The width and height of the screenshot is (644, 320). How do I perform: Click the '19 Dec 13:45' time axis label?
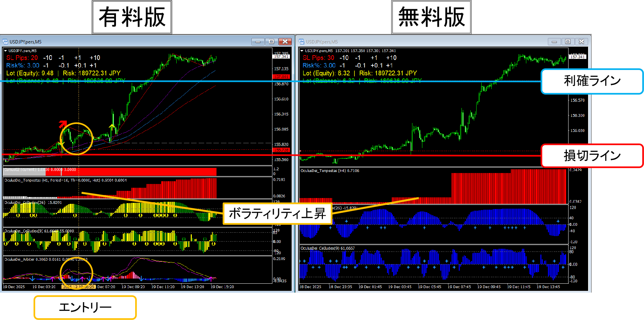pyautogui.click(x=548, y=287)
